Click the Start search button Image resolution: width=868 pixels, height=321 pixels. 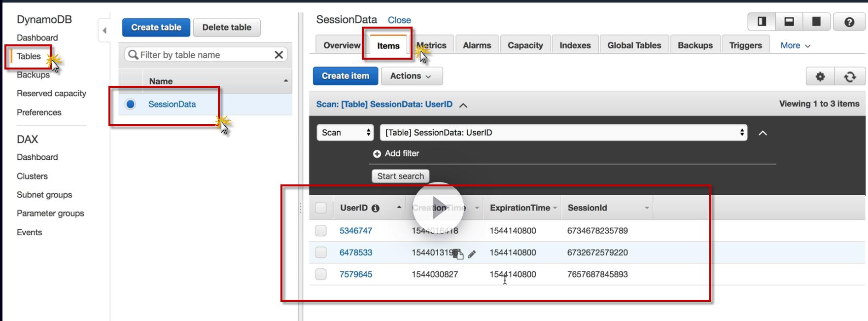point(400,176)
